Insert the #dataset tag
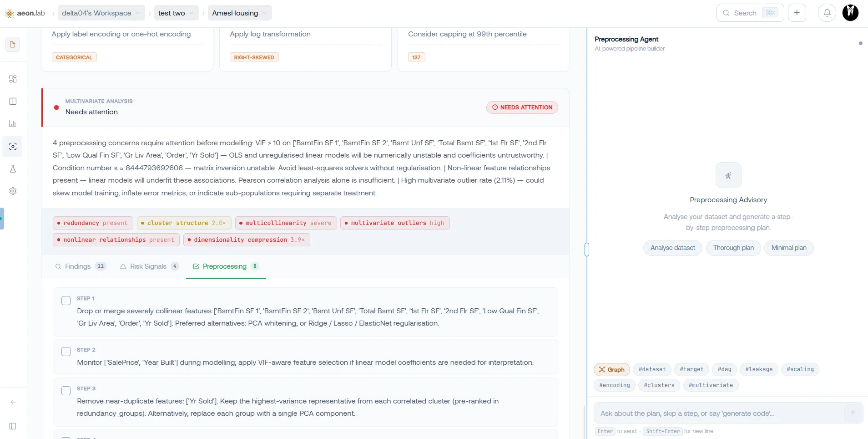The image size is (868, 439). 652,369
